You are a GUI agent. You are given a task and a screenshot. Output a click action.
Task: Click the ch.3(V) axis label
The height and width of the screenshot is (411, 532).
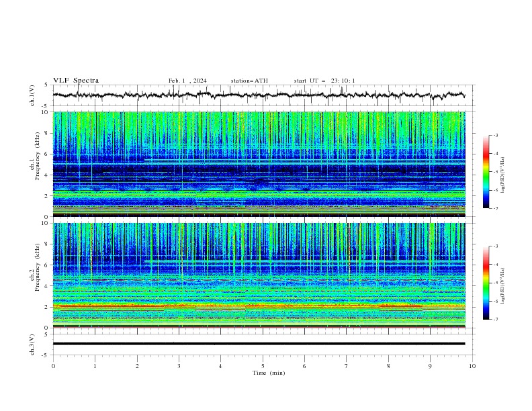32,345
